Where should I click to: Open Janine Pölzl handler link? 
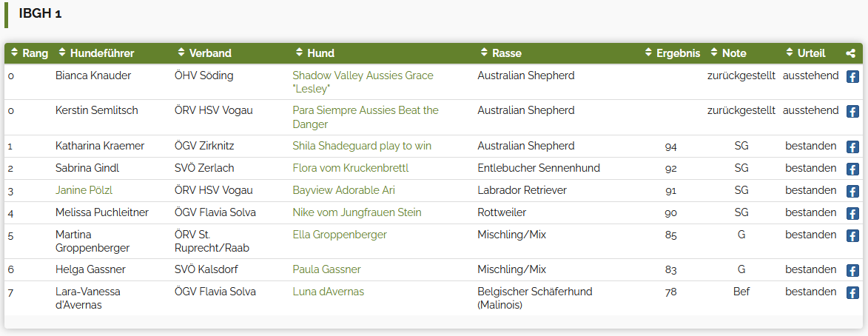(x=84, y=190)
